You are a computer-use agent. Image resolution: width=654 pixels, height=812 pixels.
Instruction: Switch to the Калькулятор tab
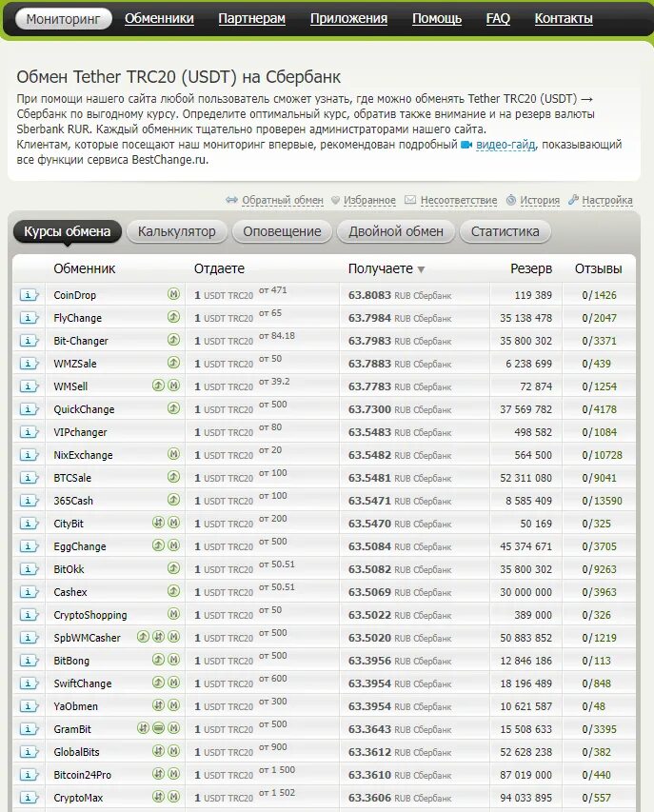pos(176,231)
